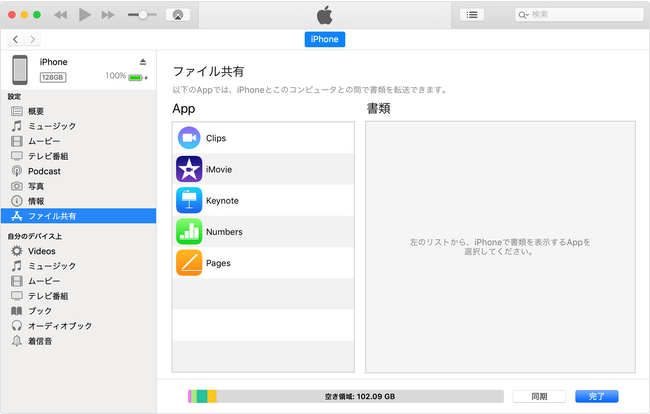Select the Keynote app icon

coord(189,200)
